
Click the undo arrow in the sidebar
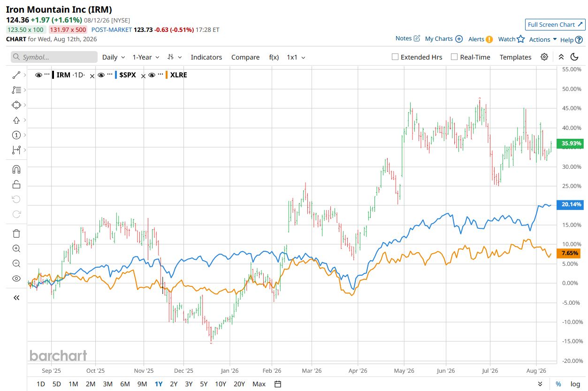click(x=16, y=199)
